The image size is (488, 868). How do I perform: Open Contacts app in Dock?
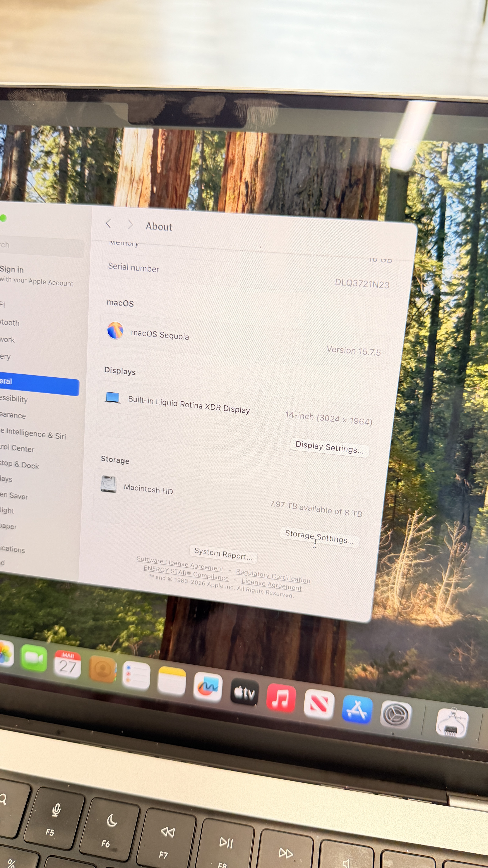(103, 669)
